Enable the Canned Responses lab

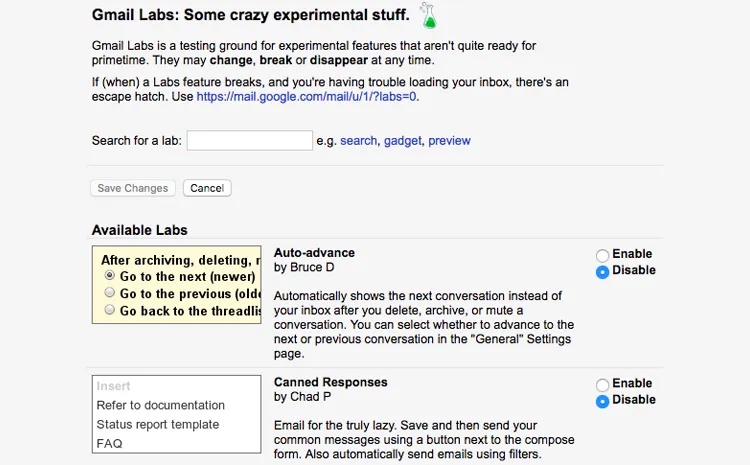coord(603,384)
